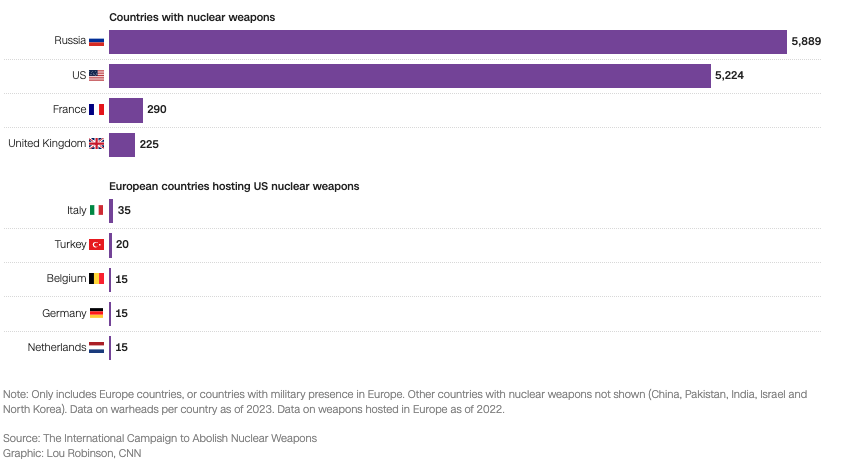Click the 5,224 value label
Screen dimensions: 858x473
coord(729,76)
